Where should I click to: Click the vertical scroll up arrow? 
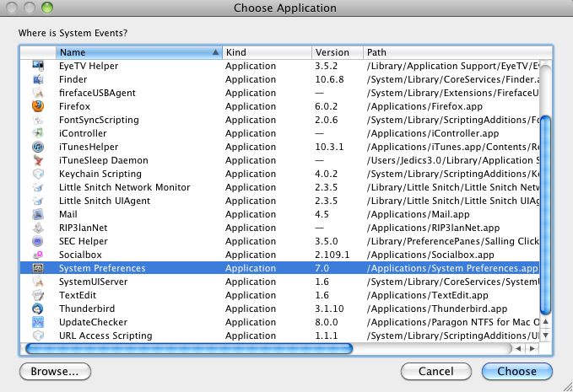[545, 321]
